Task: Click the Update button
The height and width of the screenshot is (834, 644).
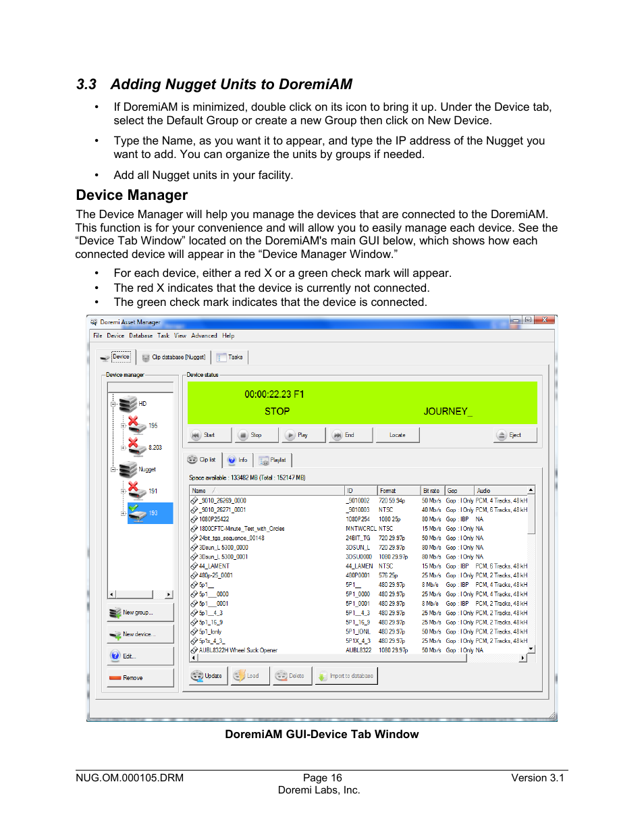Action: click(x=209, y=676)
